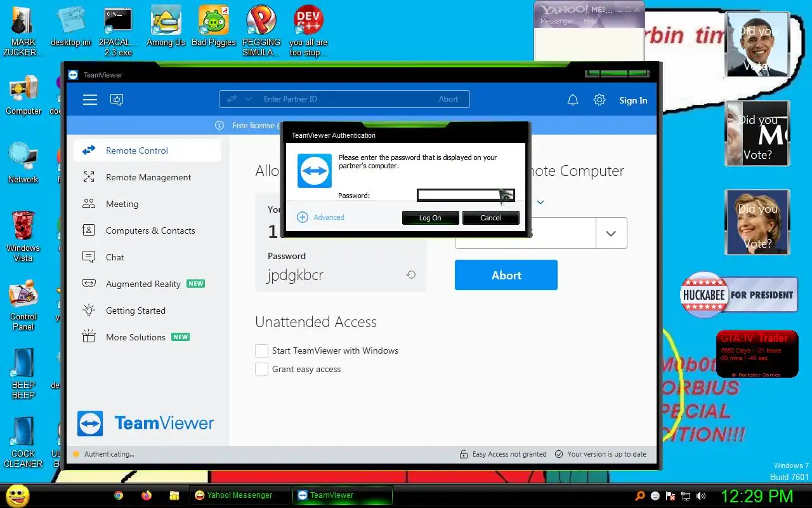Click the TeamViewer logo in the authentication dialog
812x508 pixels.
point(315,171)
